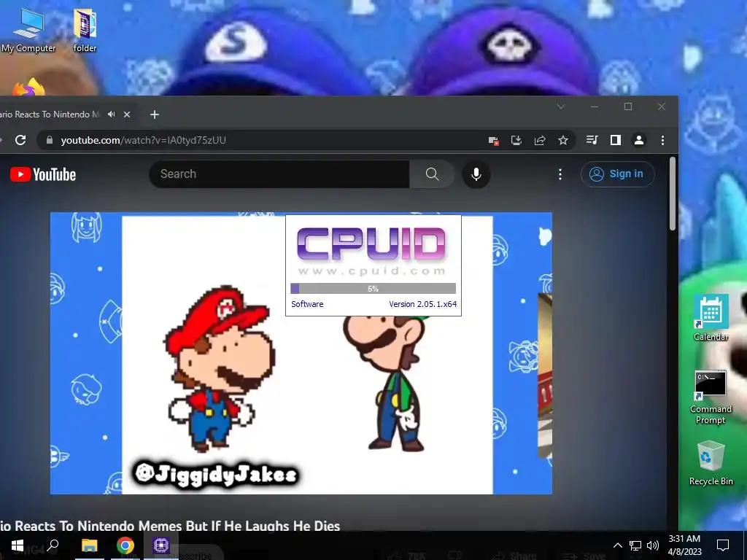
Task: Click the 'Software' label in CPUID splash
Action: [307, 304]
